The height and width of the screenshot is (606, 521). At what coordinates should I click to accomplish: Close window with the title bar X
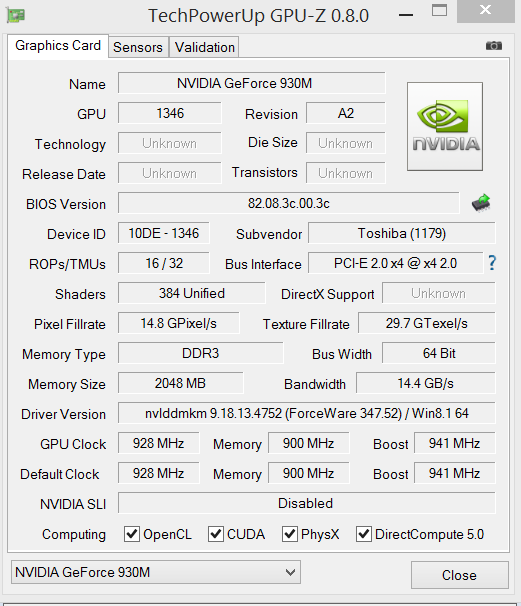tap(485, 10)
